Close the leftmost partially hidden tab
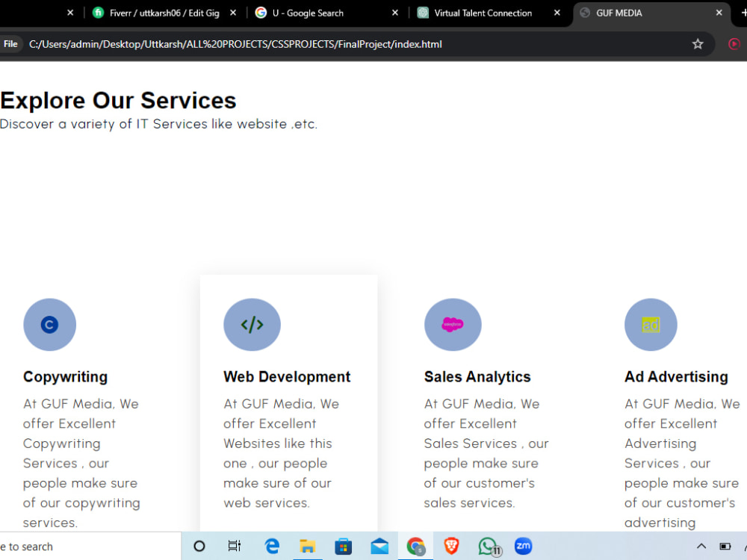 (x=70, y=13)
